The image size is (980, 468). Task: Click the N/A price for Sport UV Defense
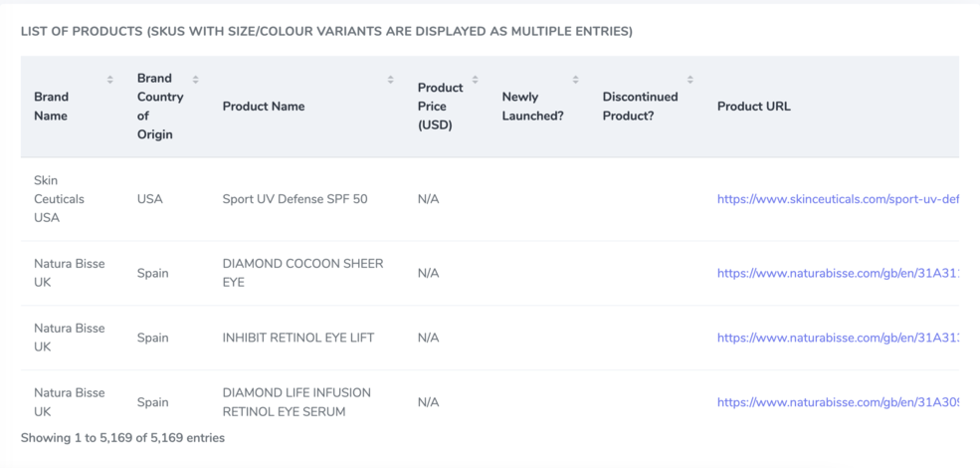point(428,199)
